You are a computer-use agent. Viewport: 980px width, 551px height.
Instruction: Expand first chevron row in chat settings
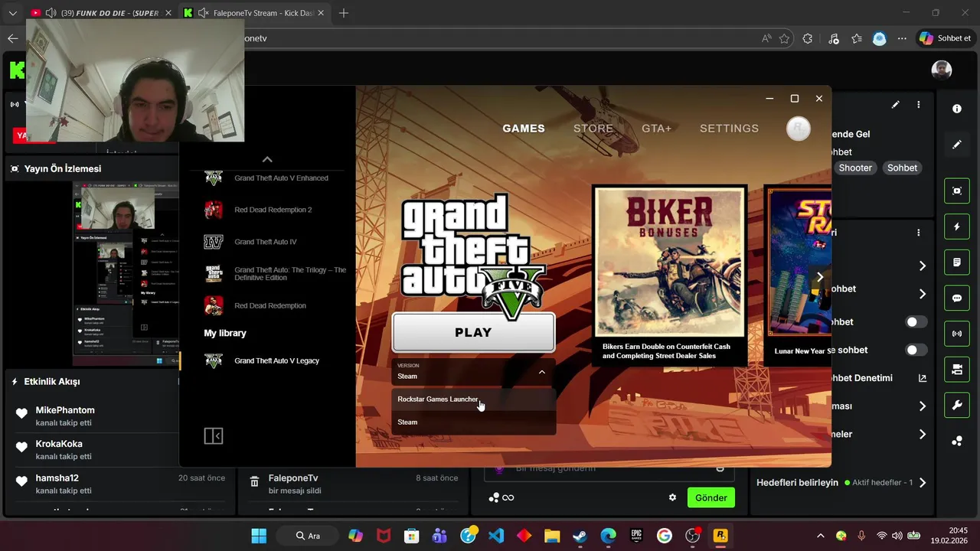[x=922, y=266]
